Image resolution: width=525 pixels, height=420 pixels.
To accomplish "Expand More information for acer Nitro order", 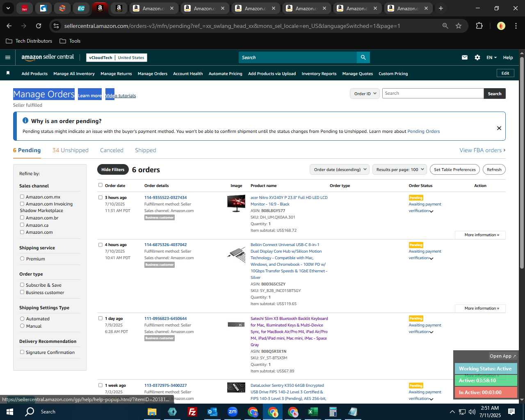I will 480,235.
